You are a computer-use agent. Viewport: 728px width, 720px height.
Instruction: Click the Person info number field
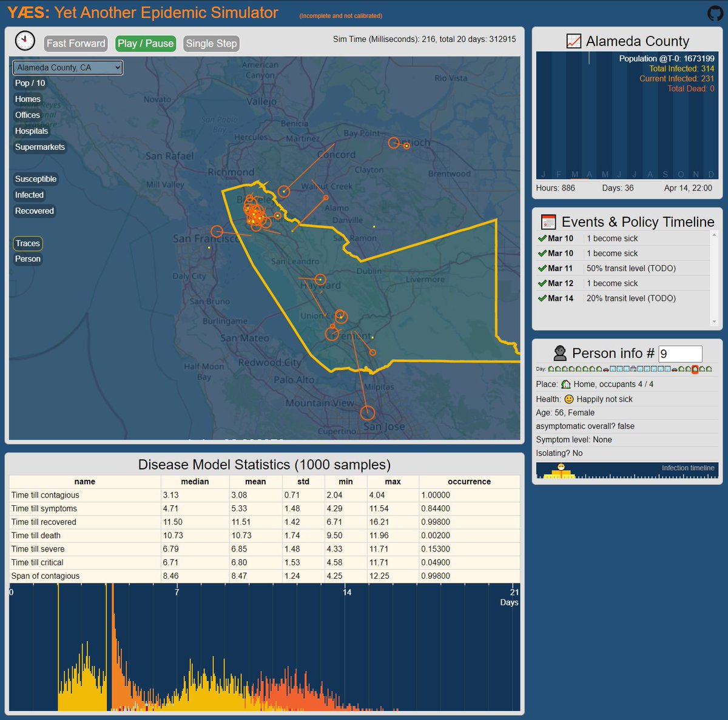(x=680, y=354)
